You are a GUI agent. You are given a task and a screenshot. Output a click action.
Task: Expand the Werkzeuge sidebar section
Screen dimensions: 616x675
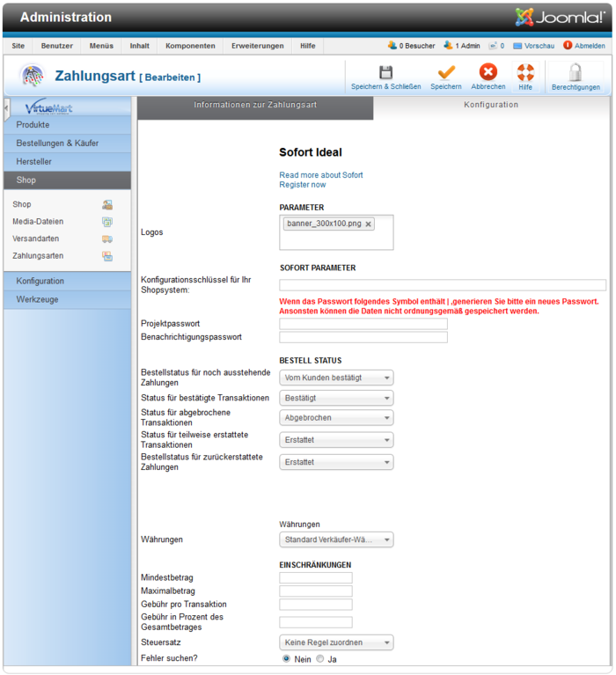point(67,299)
